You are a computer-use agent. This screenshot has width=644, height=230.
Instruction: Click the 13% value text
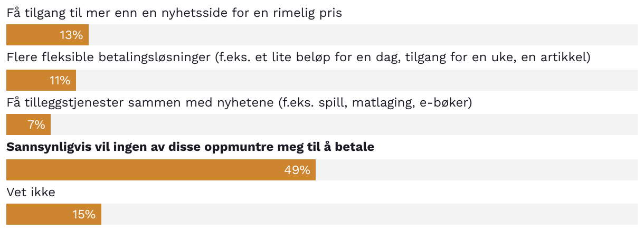click(71, 35)
